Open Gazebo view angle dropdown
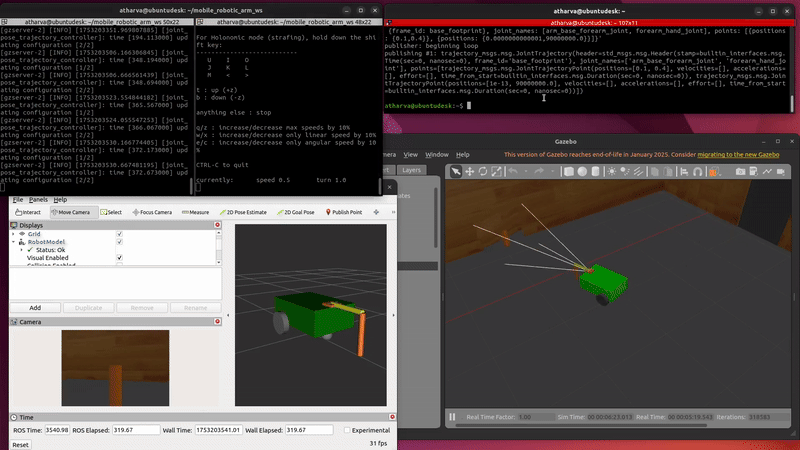 click(714, 172)
